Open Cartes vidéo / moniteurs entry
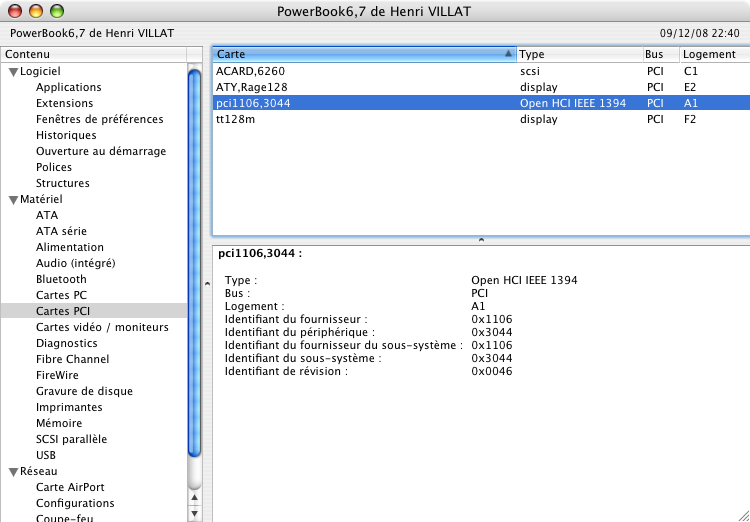 (x=102, y=327)
